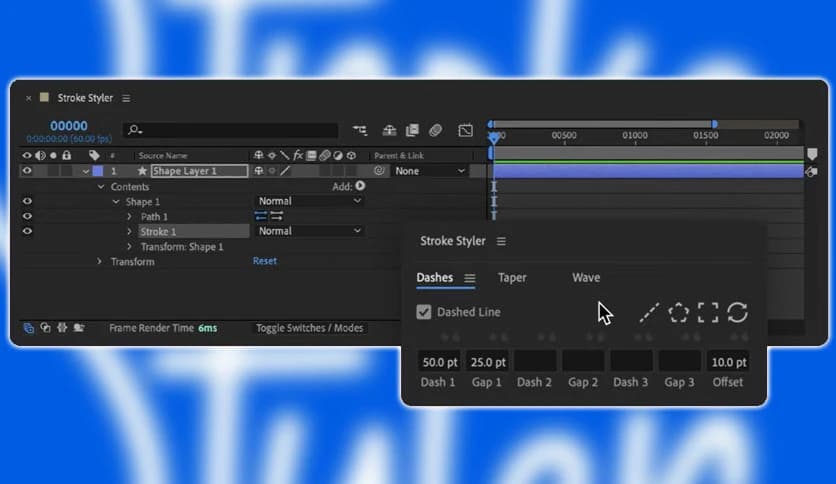The image size is (836, 484).
Task: Switch to the Wave tab
Action: coord(586,277)
